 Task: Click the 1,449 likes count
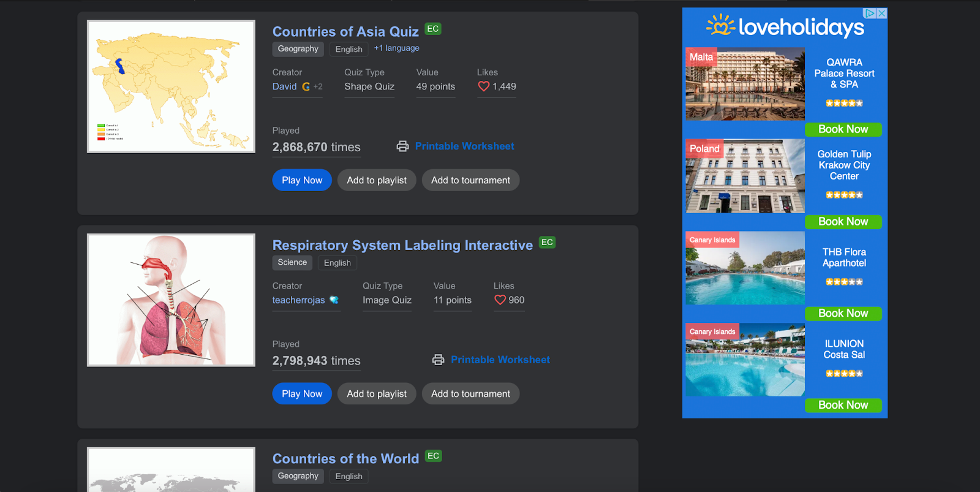click(x=504, y=86)
